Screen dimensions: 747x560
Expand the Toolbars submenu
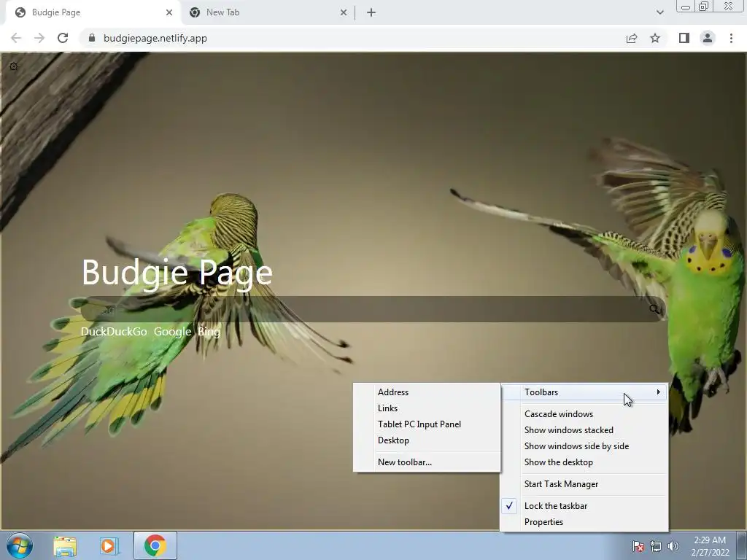coord(584,392)
